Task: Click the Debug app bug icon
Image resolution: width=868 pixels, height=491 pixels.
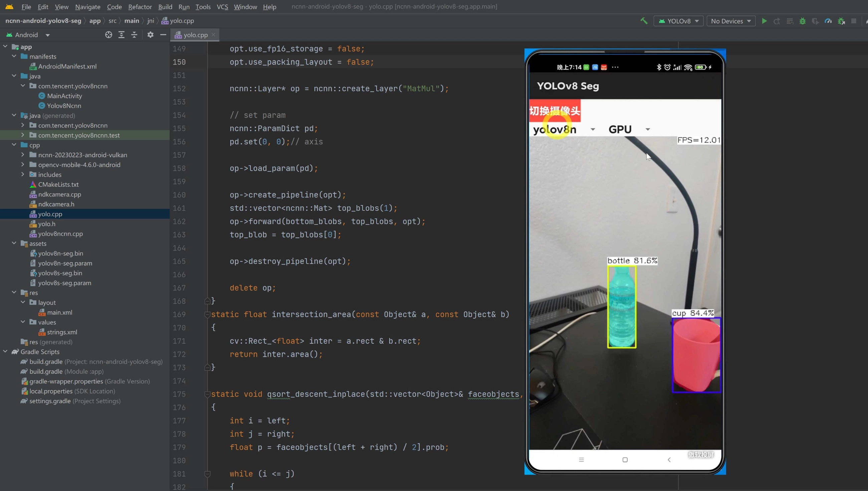Action: coord(802,21)
